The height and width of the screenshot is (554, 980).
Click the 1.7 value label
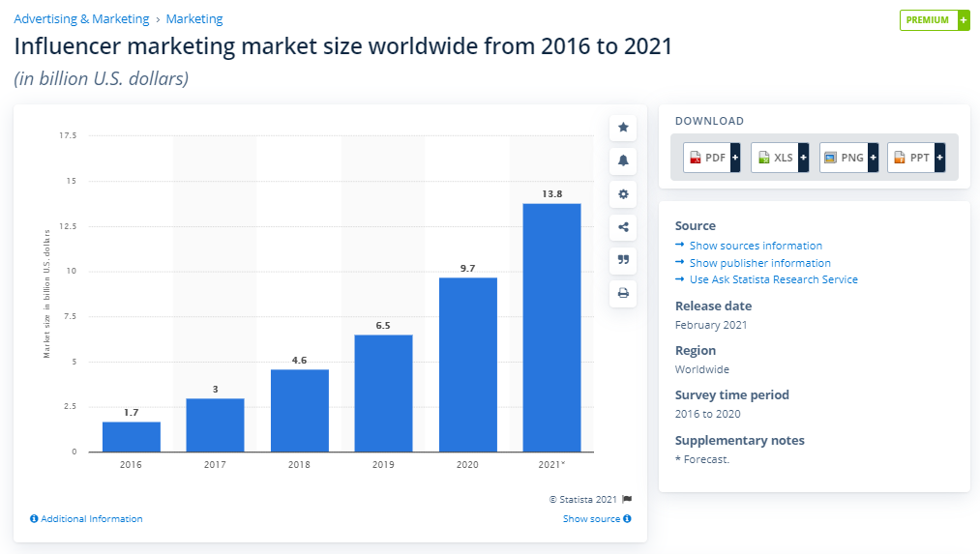coord(131,412)
